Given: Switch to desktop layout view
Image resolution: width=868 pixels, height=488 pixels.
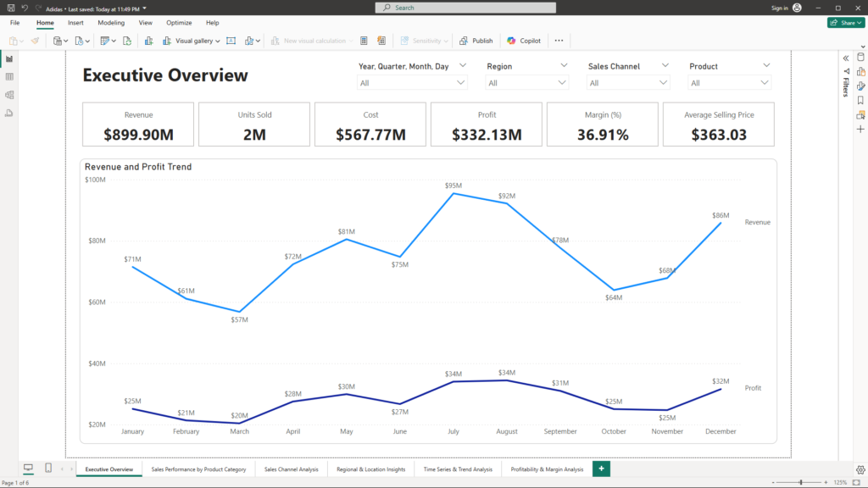Looking at the screenshot, I should tap(28, 469).
